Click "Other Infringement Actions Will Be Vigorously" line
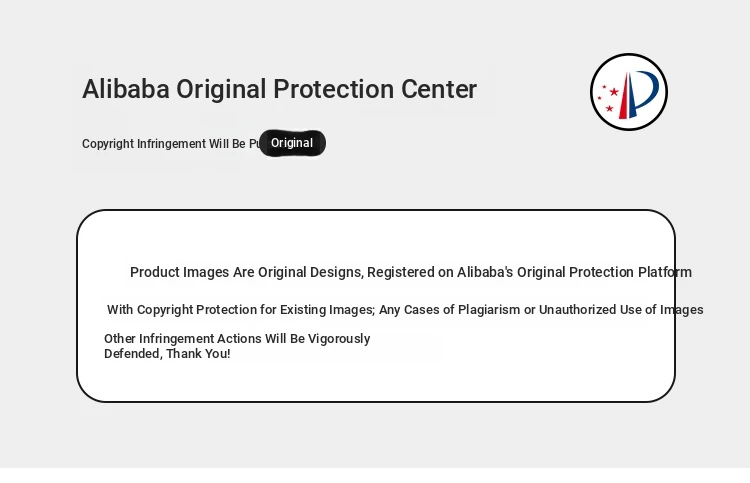The height and width of the screenshot is (483, 750). [x=237, y=339]
